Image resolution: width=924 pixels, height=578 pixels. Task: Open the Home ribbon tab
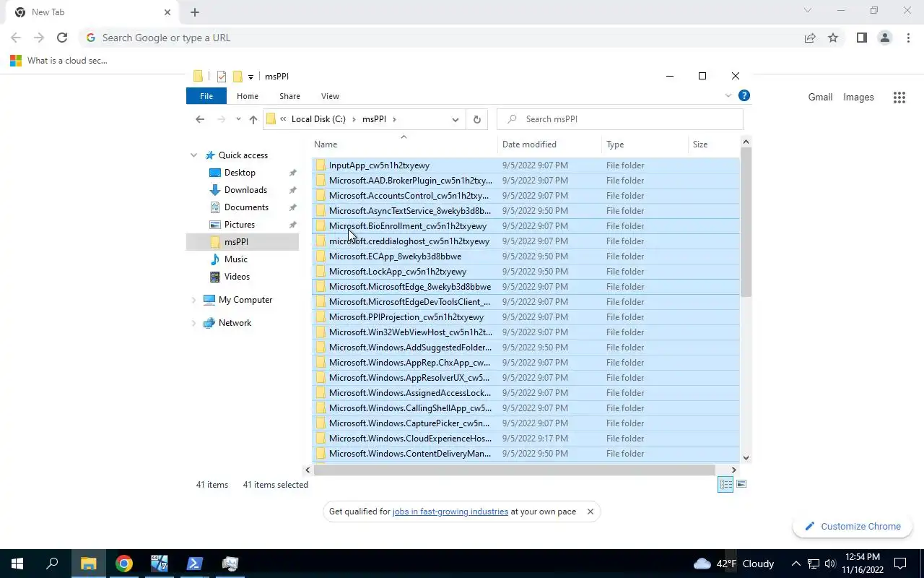coord(248,96)
